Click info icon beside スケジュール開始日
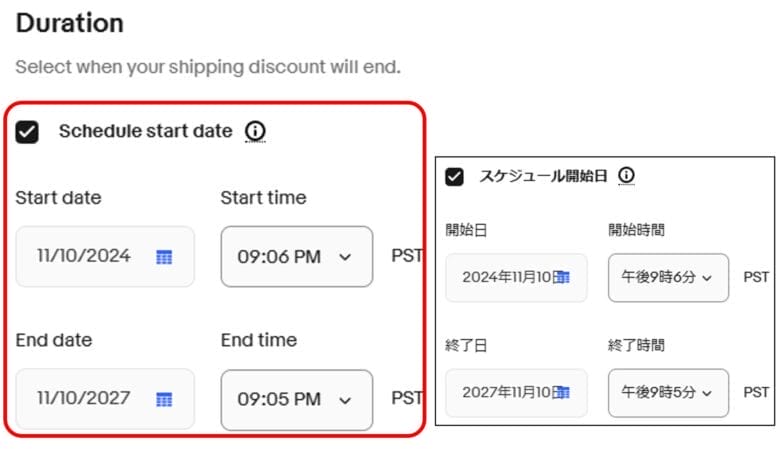This screenshot has height=449, width=780. [x=627, y=176]
